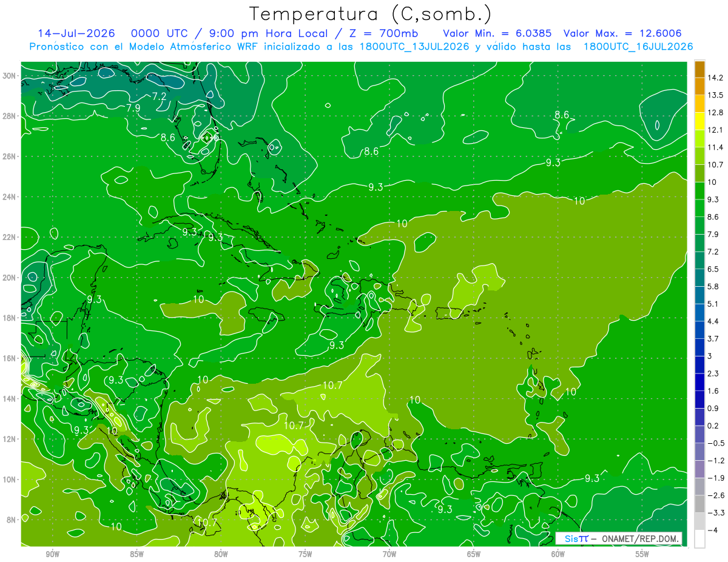The image size is (728, 562).
Task: Click the '80W' longitude axis label
Action: click(x=221, y=554)
